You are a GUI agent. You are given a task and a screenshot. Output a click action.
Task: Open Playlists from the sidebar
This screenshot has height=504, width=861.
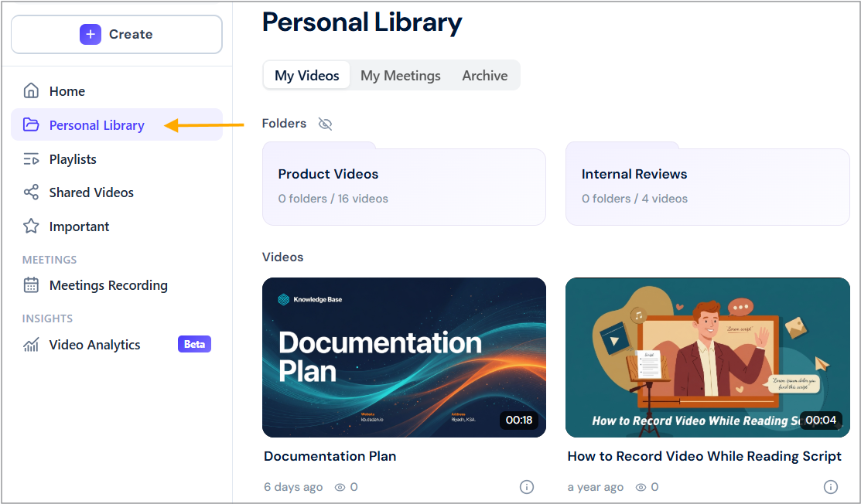tap(116, 159)
